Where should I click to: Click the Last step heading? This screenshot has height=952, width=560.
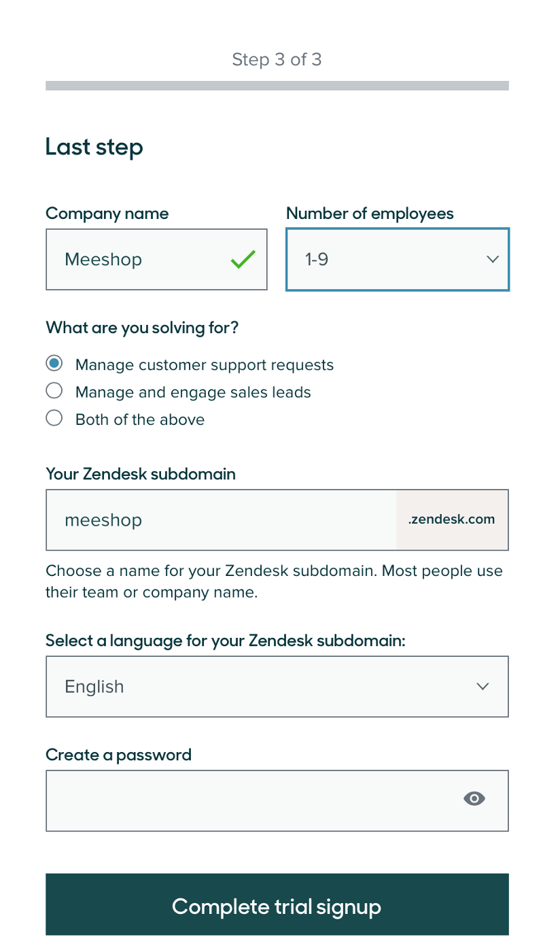coord(94,147)
